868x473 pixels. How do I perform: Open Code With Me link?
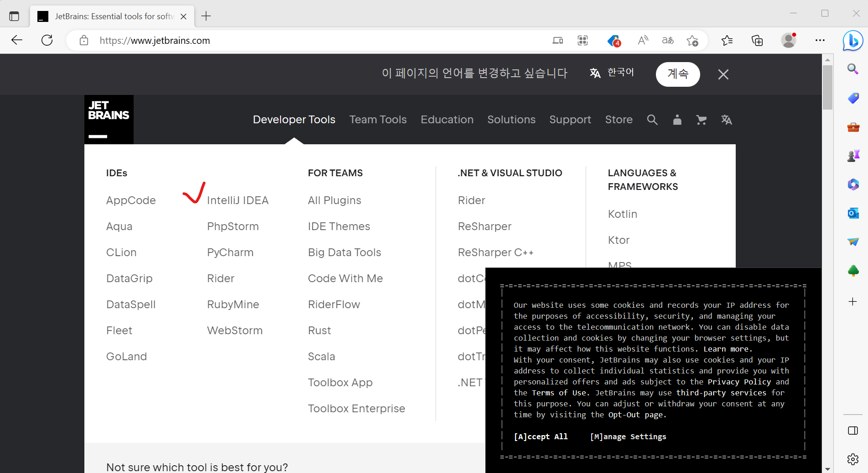tap(345, 279)
